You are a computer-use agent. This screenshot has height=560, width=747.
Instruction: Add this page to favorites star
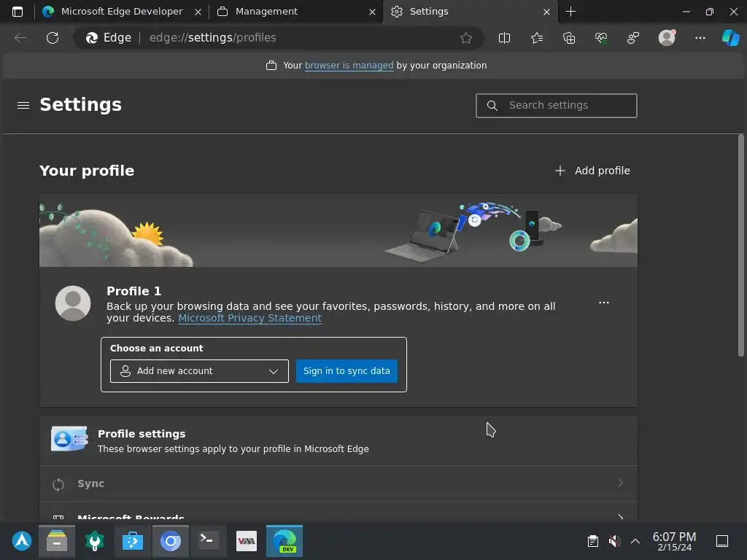click(x=466, y=38)
